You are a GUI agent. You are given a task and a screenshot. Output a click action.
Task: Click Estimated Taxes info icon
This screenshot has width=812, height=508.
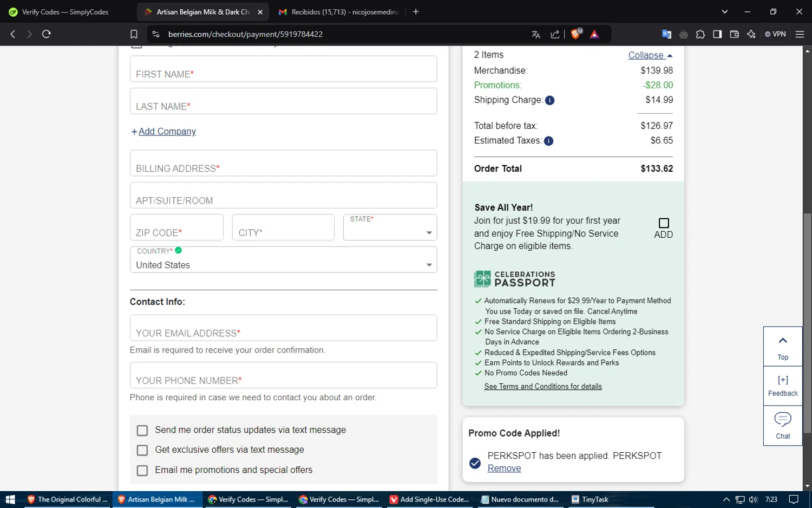[548, 141]
